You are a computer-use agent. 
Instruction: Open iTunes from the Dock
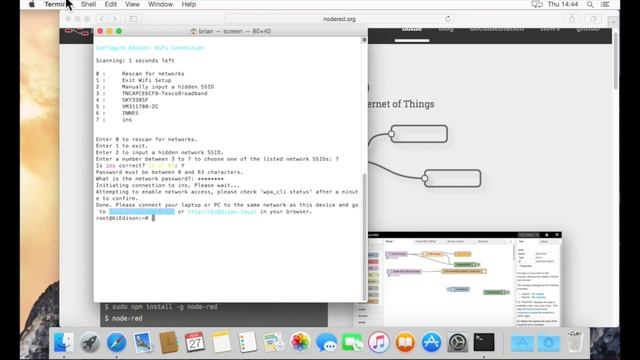pyautogui.click(x=379, y=342)
